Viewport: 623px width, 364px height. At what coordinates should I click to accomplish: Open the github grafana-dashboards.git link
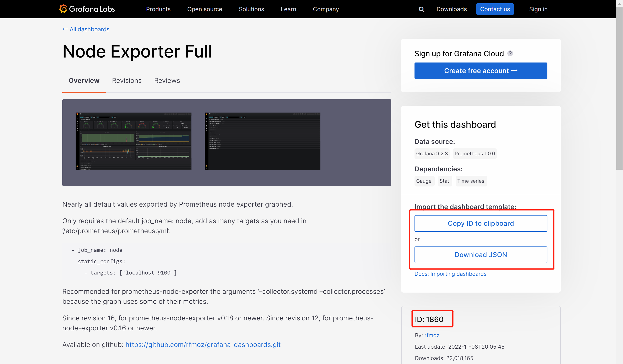[203, 344]
